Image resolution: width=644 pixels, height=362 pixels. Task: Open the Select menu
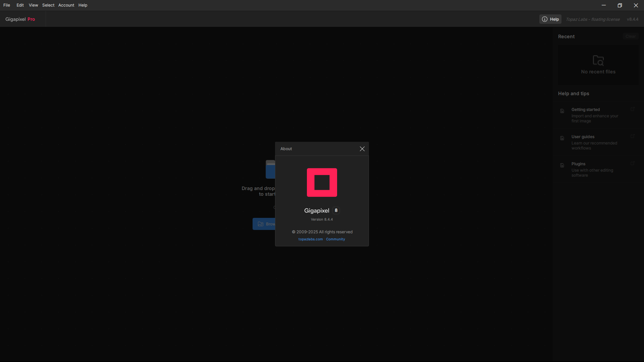point(48,5)
